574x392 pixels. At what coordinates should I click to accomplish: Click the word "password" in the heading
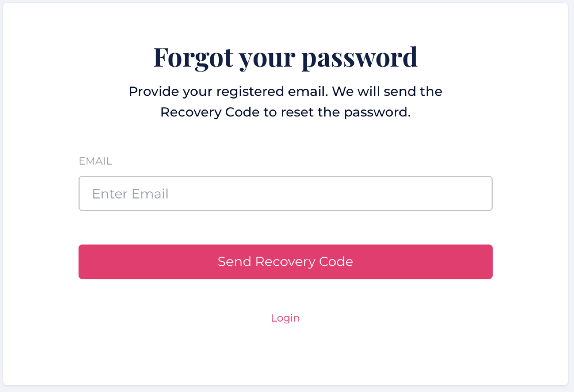[359, 57]
